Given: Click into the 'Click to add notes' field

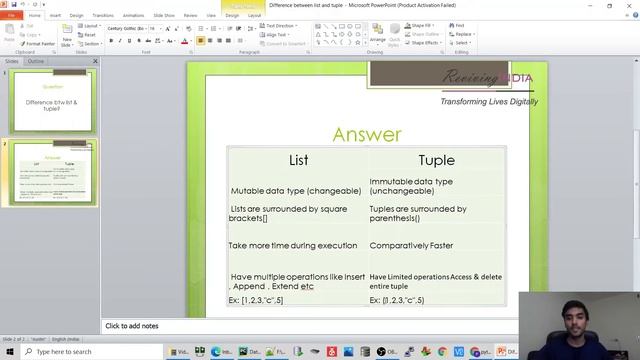Looking at the screenshot, I should point(310,326).
